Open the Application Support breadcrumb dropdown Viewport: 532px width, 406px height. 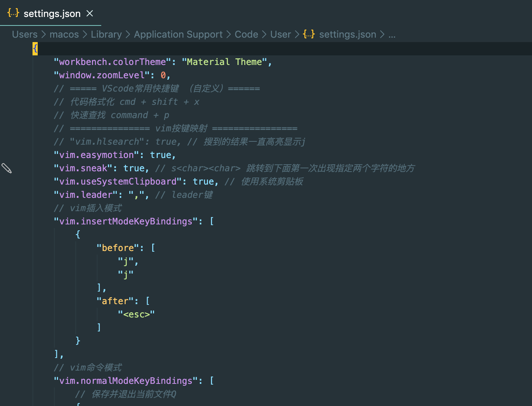tap(178, 34)
